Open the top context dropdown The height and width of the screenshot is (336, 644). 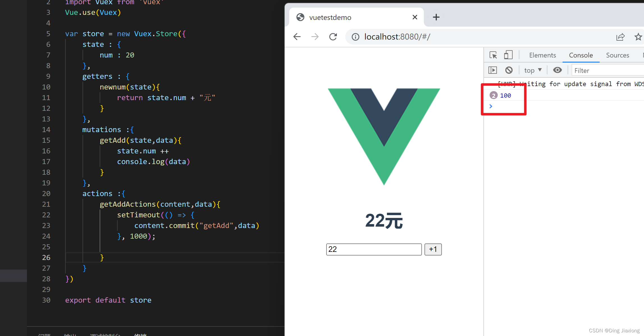point(533,70)
